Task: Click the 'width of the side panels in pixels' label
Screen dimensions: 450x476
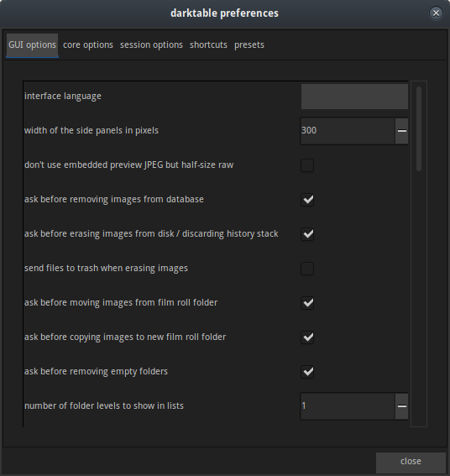Action: tap(92, 130)
